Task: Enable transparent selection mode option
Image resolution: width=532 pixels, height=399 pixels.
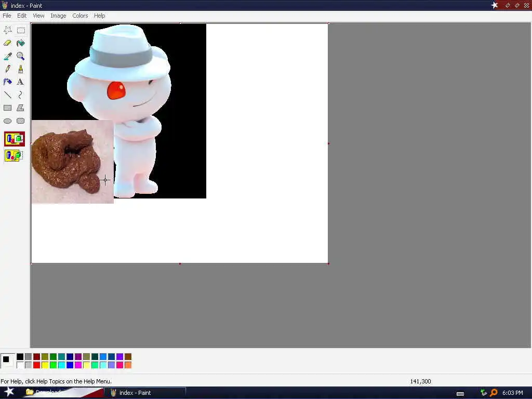Action: pos(14,156)
